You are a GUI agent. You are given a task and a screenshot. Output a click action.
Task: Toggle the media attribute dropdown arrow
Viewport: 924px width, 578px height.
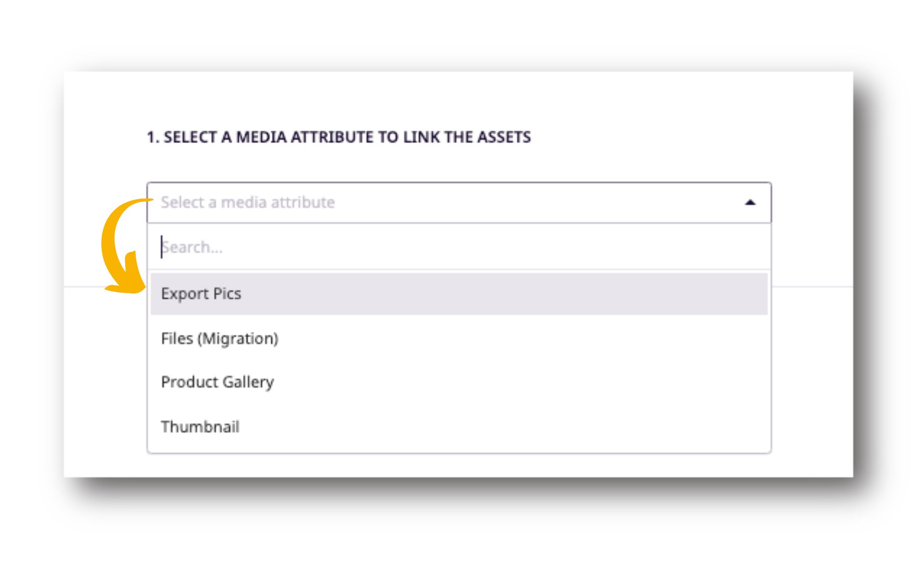(750, 203)
